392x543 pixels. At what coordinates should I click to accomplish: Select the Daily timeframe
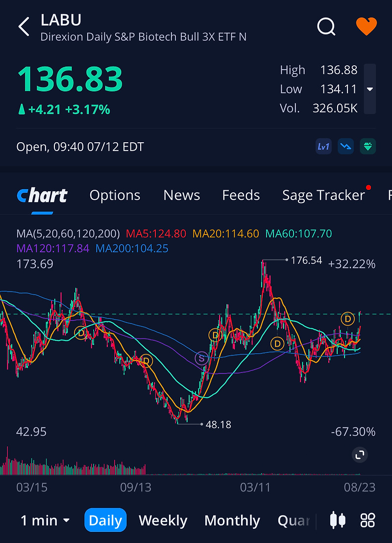[105, 520]
